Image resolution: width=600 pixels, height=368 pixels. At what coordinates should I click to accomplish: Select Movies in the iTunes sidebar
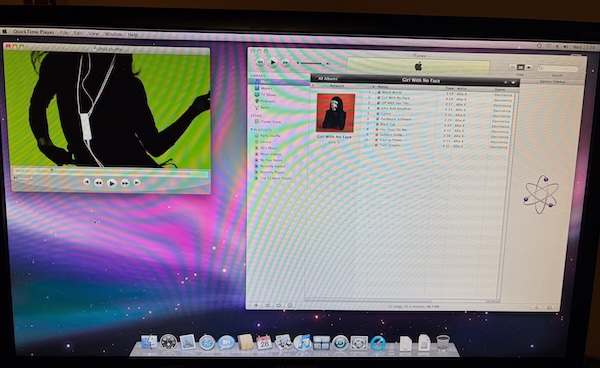(267, 88)
